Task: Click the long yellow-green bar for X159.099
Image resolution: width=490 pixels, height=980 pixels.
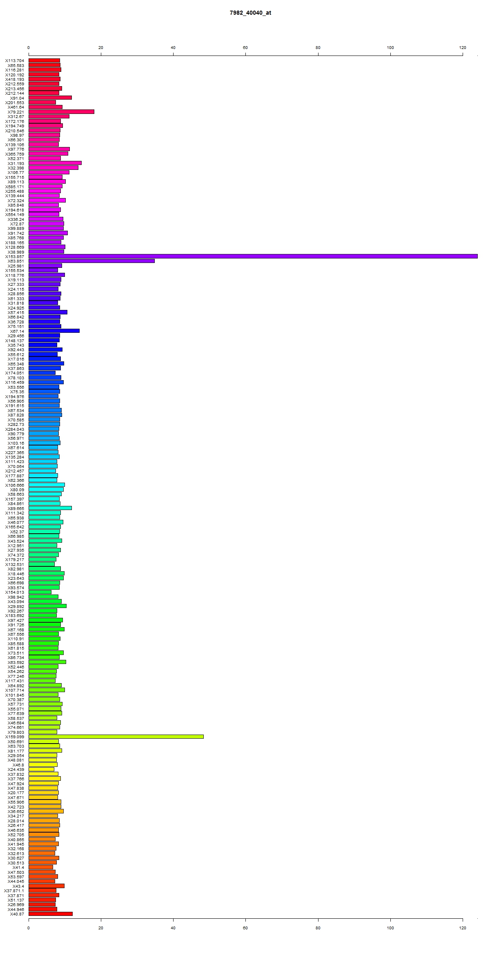Action: pyautogui.click(x=116, y=737)
